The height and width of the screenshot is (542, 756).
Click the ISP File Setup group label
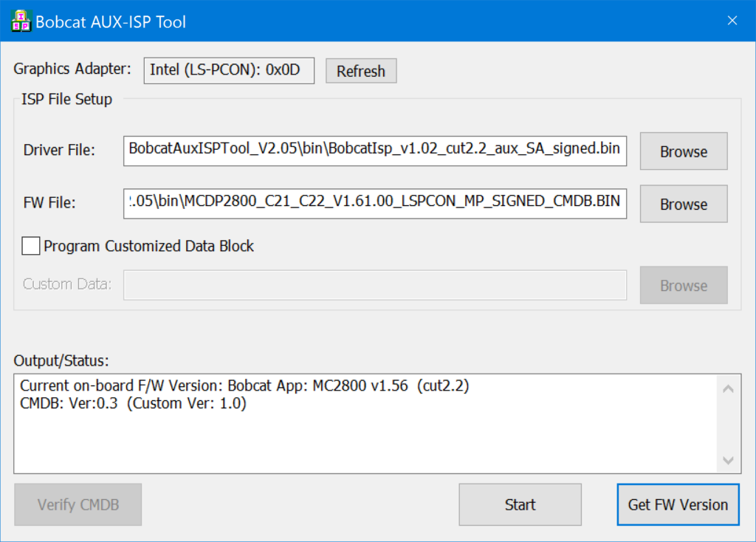pyautogui.click(x=66, y=99)
